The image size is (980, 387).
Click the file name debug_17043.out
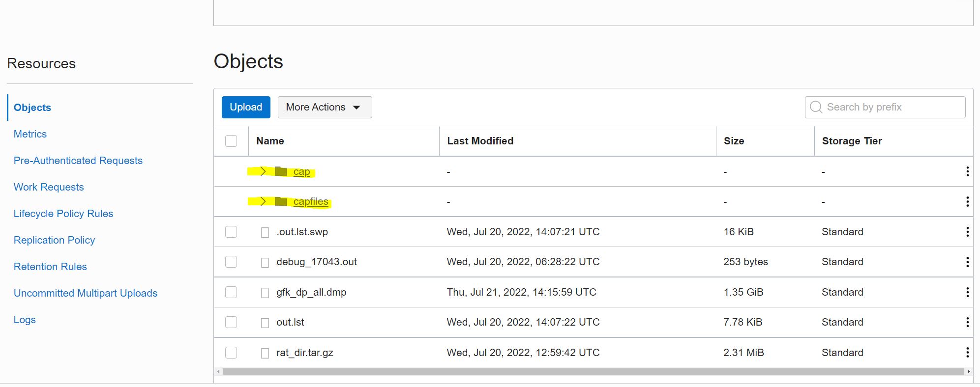317,262
